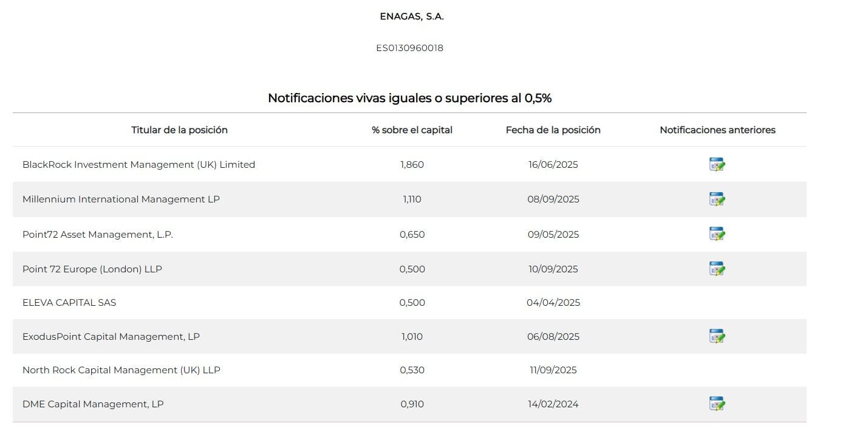Viewport: 868px width, 445px height.
Task: Click the "% sobre el capital" column header
Action: click(412, 130)
